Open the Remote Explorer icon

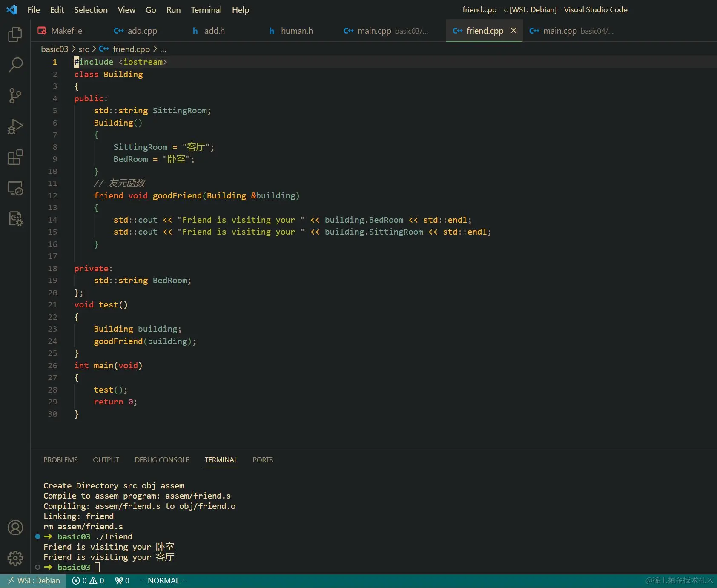click(15, 188)
